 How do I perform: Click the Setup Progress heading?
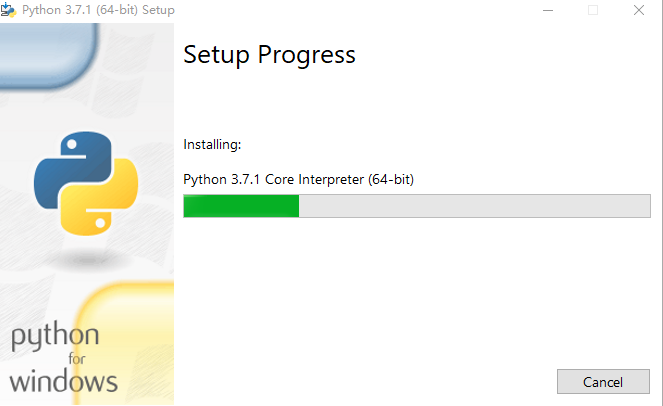[269, 55]
